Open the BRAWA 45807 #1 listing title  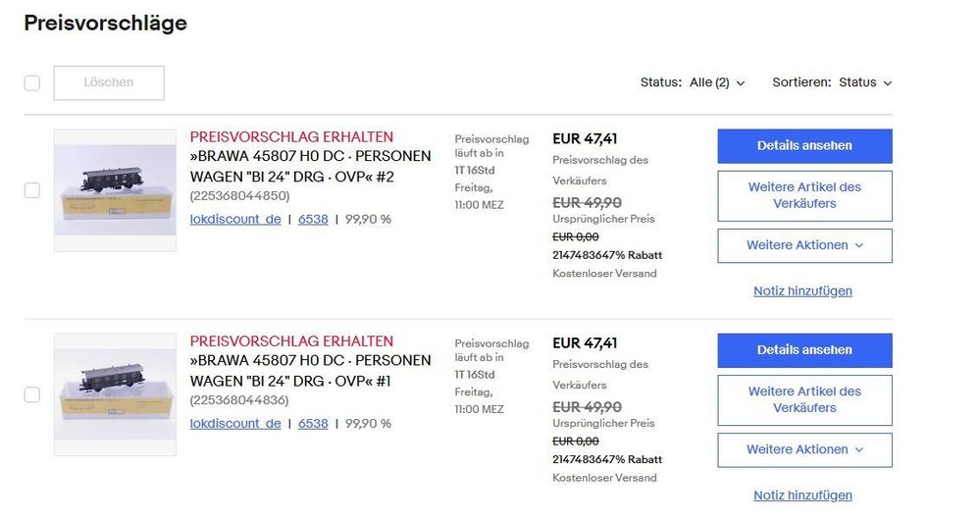point(310,371)
